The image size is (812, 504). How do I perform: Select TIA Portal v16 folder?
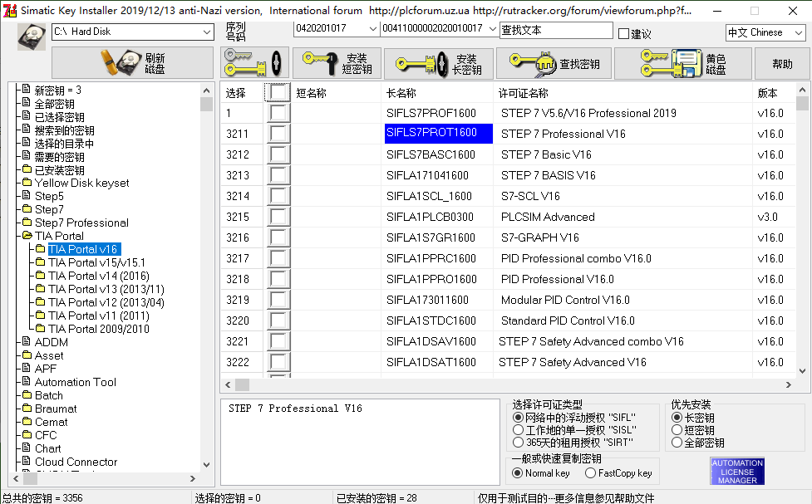tap(83, 249)
